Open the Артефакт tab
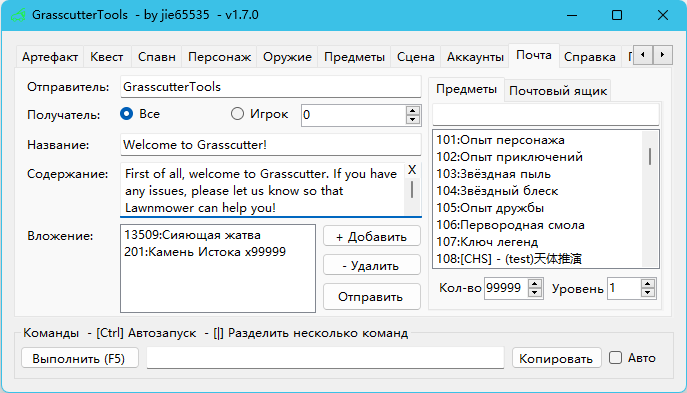The height and width of the screenshot is (393, 687). 50,57
